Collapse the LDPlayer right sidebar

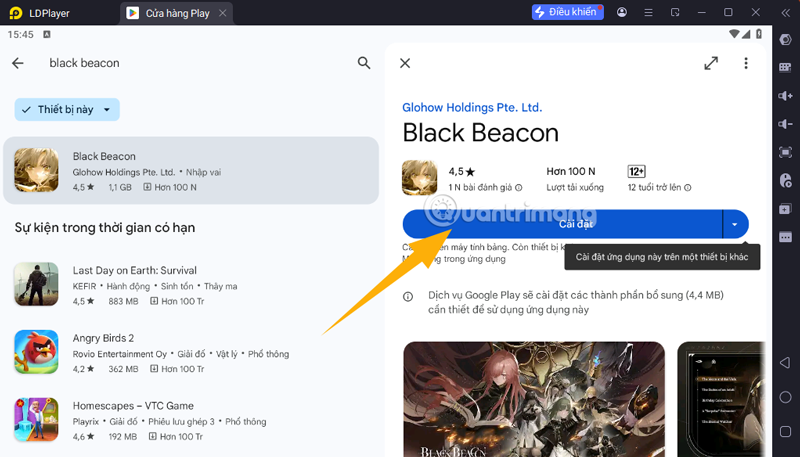coord(786,13)
